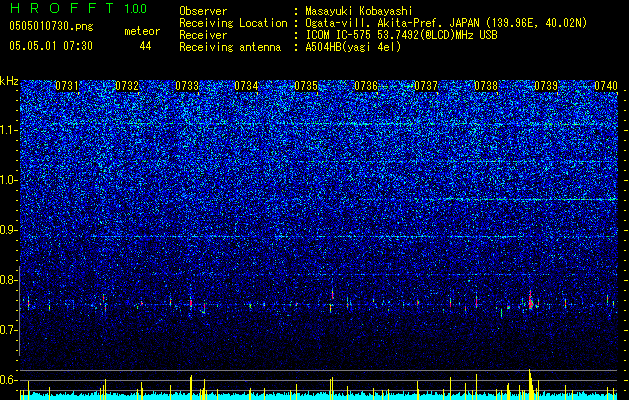Click the HROFFT 1.0.0 title text
Image resolution: width=629 pixels, height=400 pixels.
78,8
